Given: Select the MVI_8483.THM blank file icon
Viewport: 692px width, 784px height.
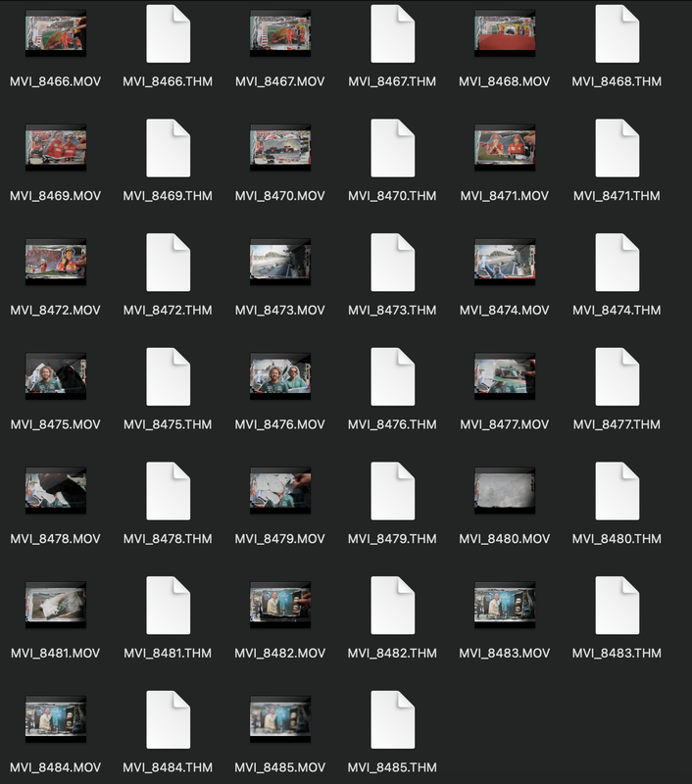Looking at the screenshot, I should pyautogui.click(x=617, y=606).
